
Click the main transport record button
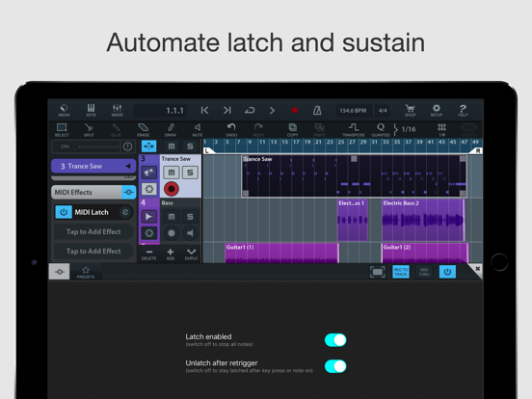point(295,110)
